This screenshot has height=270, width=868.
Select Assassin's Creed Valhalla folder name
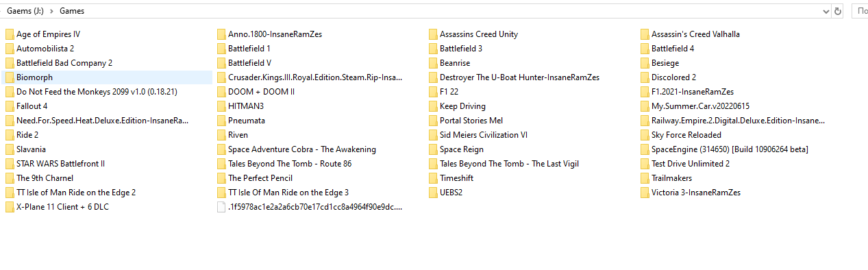pos(695,34)
